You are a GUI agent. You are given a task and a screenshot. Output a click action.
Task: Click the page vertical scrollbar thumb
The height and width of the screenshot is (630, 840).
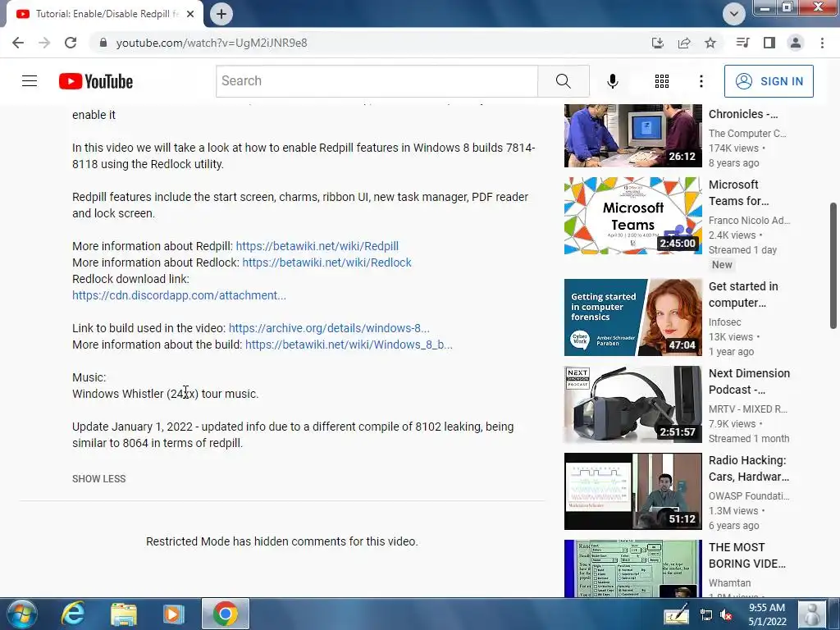(833, 266)
